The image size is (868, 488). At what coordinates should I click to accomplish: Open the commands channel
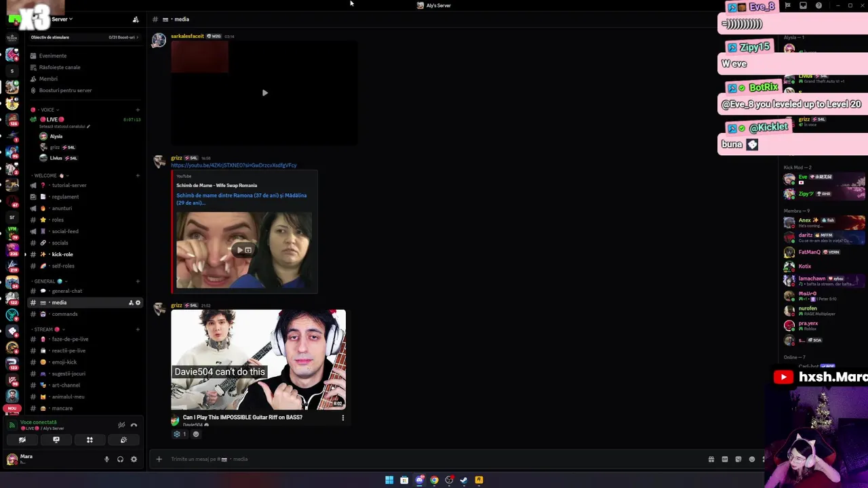tap(64, 314)
